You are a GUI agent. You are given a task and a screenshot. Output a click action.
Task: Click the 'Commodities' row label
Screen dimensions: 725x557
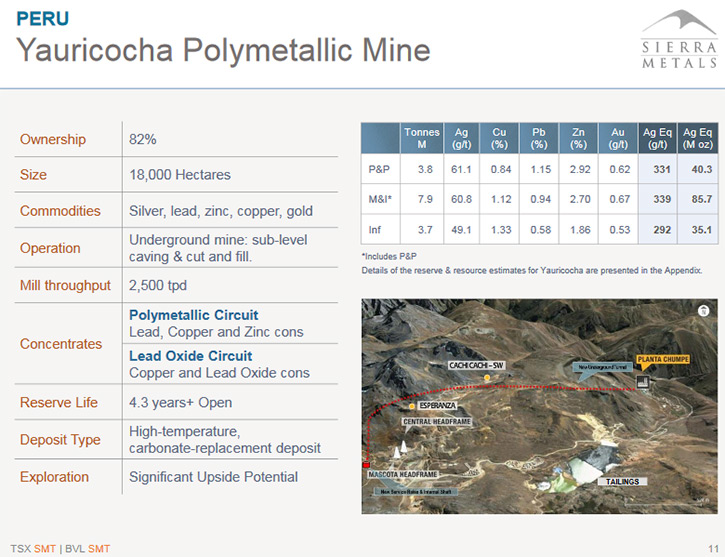60,211
